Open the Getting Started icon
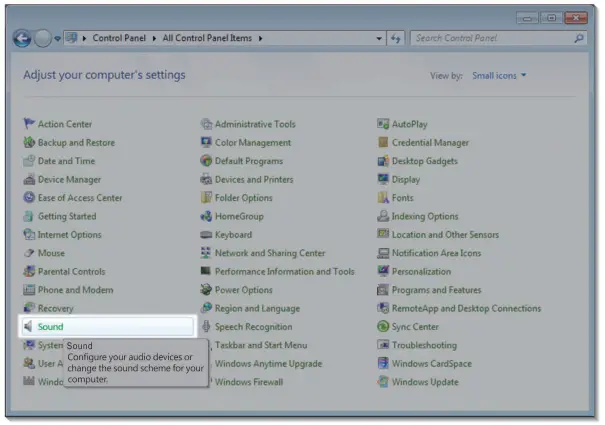Viewport: 605px width, 425px height. tap(29, 216)
